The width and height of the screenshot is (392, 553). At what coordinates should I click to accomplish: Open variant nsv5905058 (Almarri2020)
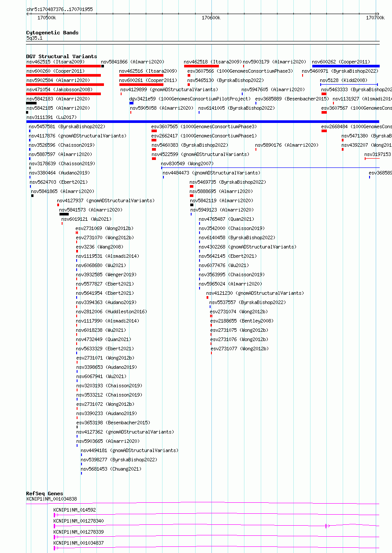[162, 108]
